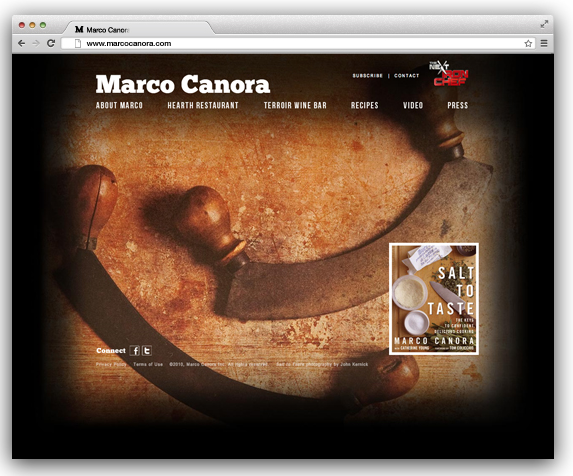The height and width of the screenshot is (476, 573).
Task: Navigate to the Recipes page
Action: pyautogui.click(x=365, y=105)
